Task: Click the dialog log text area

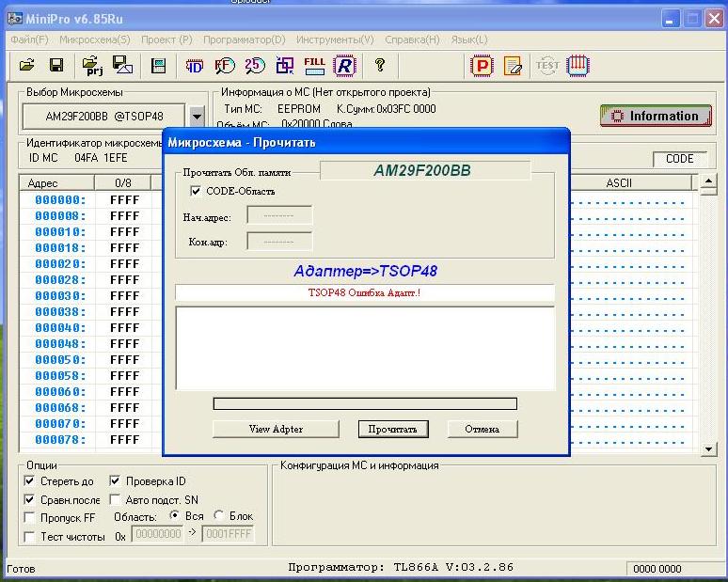Action: click(365, 348)
